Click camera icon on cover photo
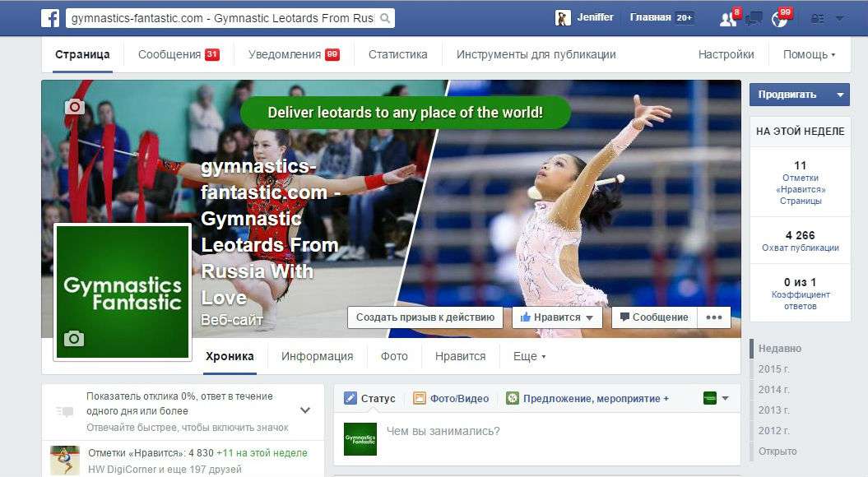The image size is (868, 477). tap(75, 106)
